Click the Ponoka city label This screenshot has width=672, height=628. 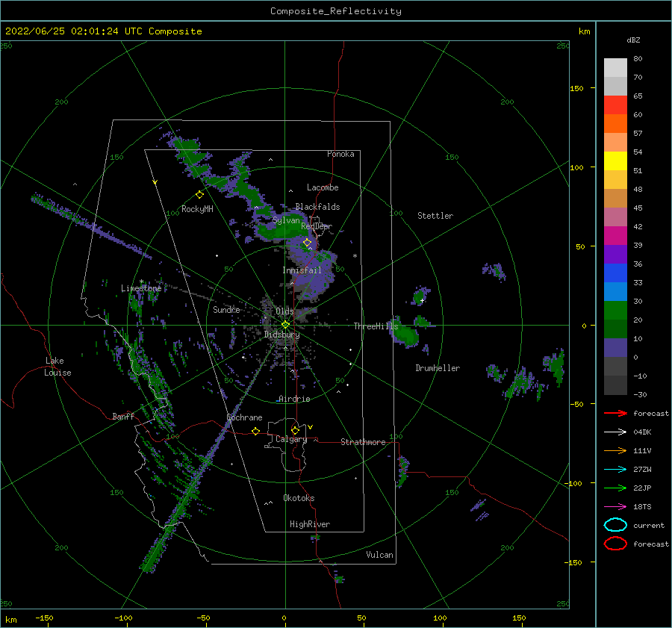tap(340, 154)
